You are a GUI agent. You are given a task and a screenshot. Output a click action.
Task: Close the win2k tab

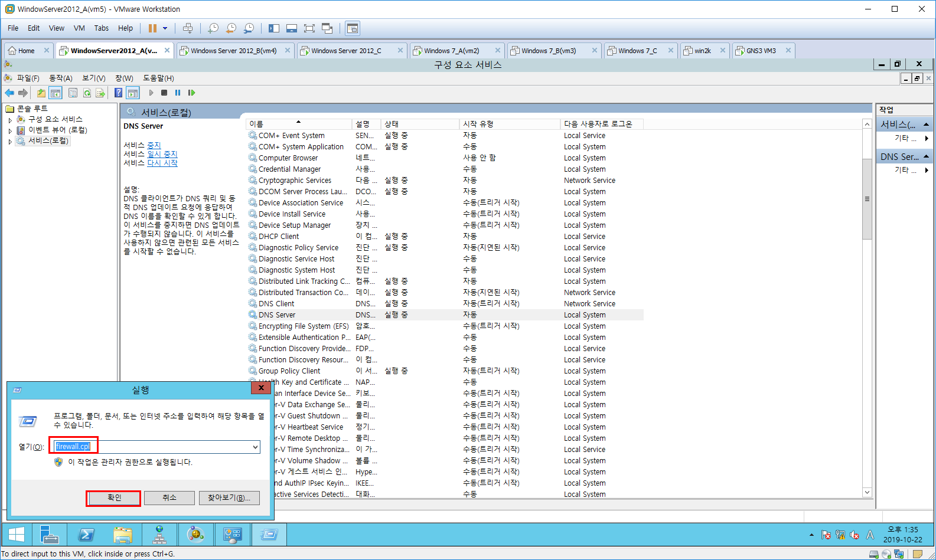(722, 51)
